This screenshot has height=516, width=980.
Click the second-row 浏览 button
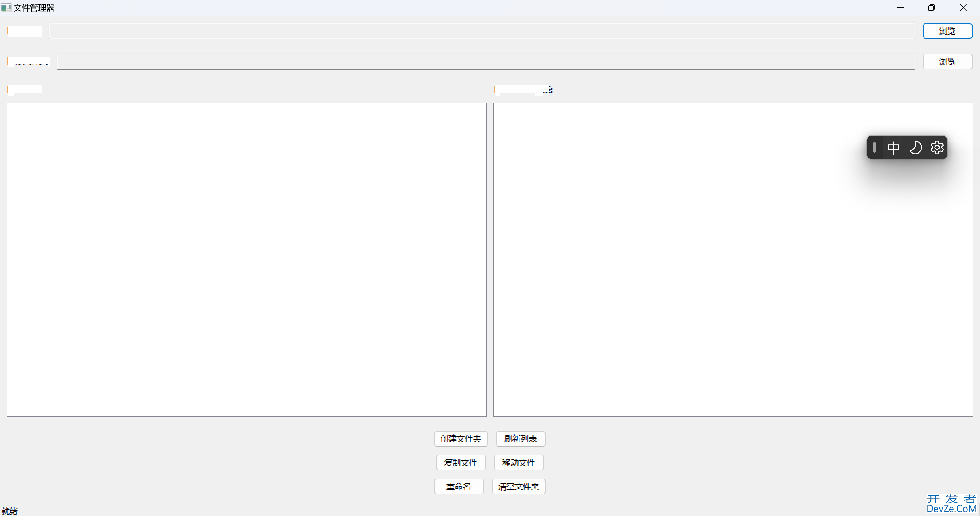(x=947, y=62)
